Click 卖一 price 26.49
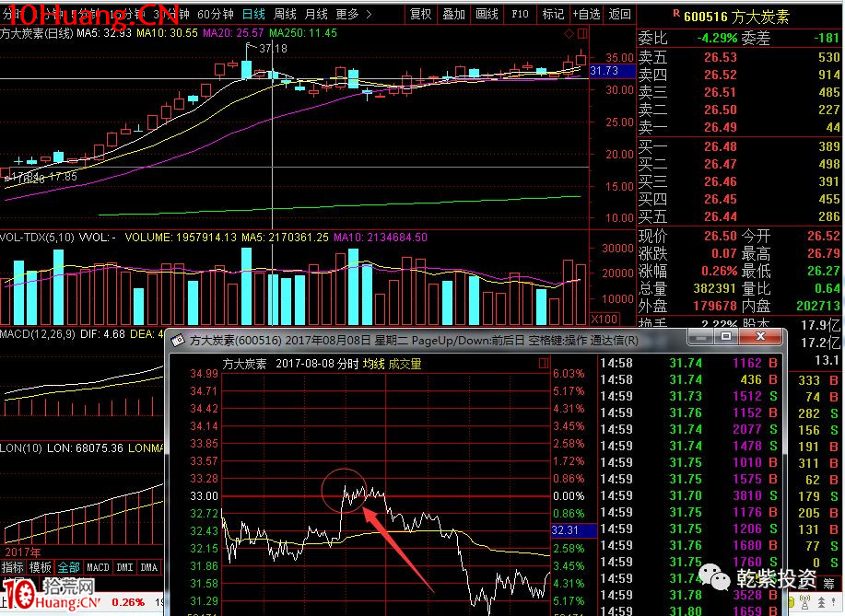The width and height of the screenshot is (845, 616). pos(720,127)
